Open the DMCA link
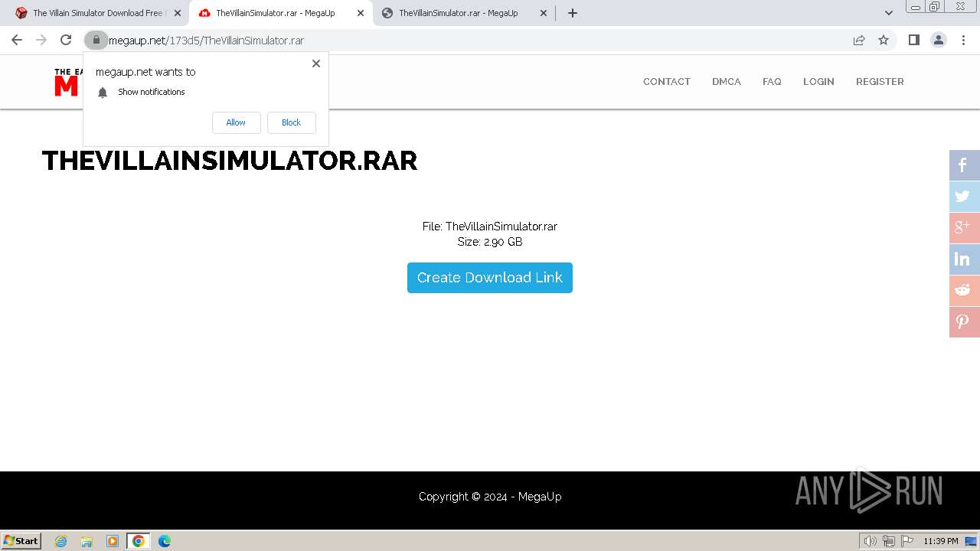Screen dimensions: 980x551 (727, 81)
